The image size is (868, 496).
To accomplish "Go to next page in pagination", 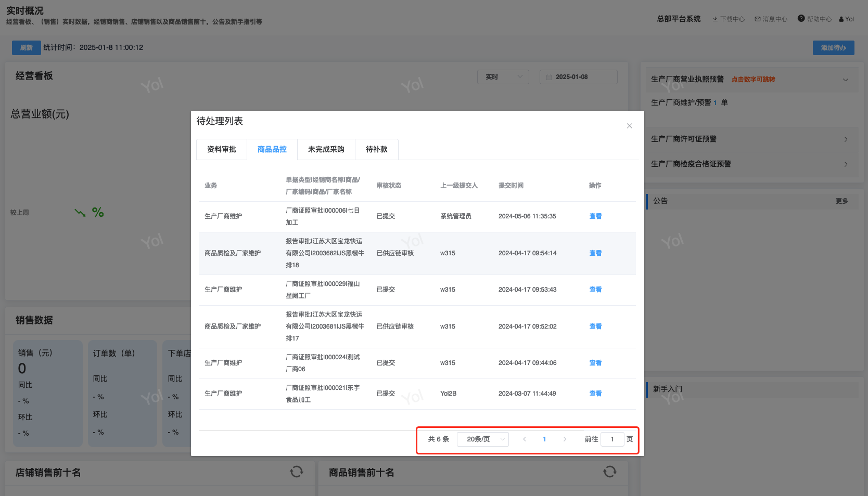I will (565, 439).
